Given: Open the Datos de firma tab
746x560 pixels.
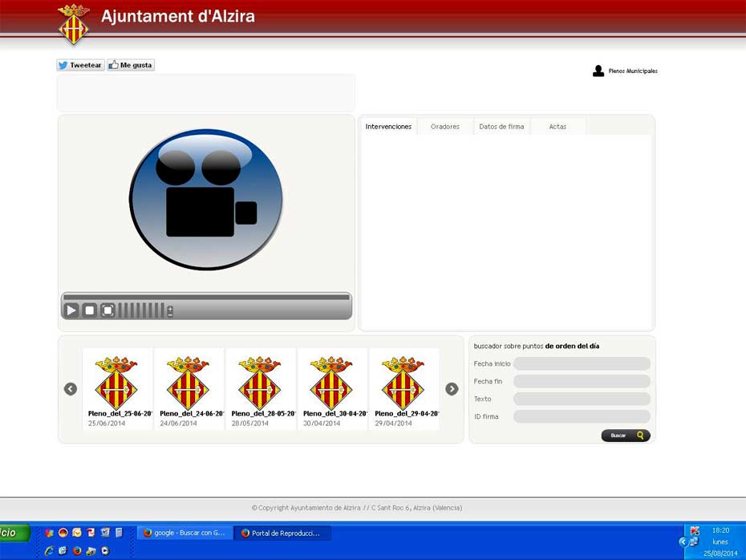Looking at the screenshot, I should click(501, 127).
